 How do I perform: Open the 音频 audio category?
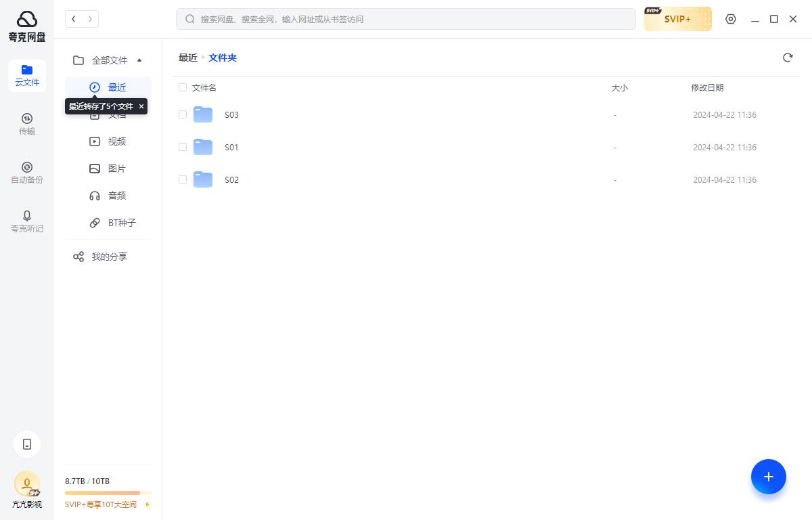coord(116,195)
